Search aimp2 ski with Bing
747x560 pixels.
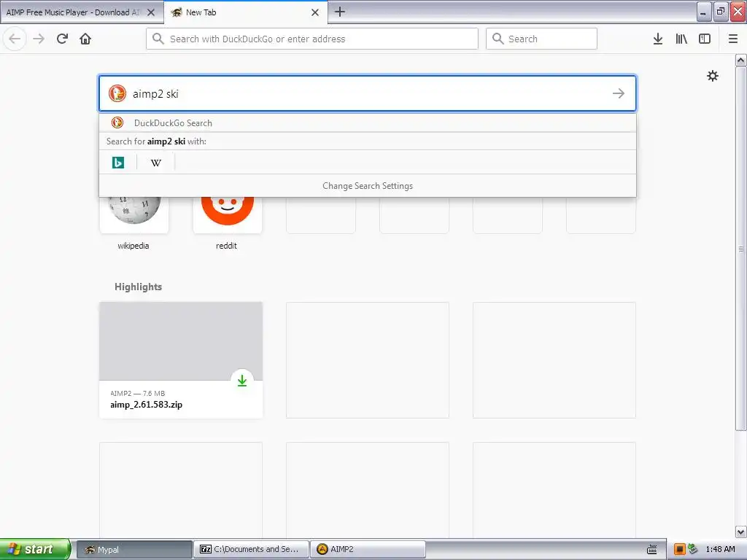[118, 163]
